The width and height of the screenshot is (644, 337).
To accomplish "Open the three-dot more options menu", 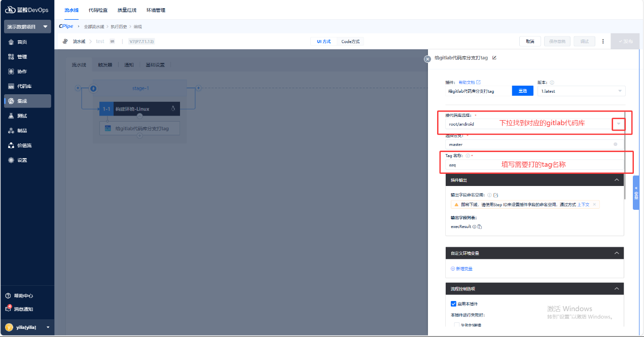I will tap(603, 42).
